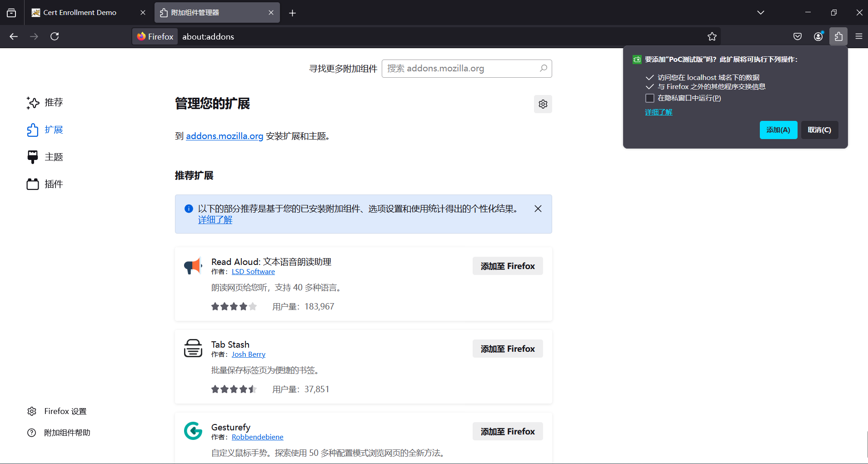Open the Firefox View icon at top-left
The image size is (868, 464).
point(11,13)
